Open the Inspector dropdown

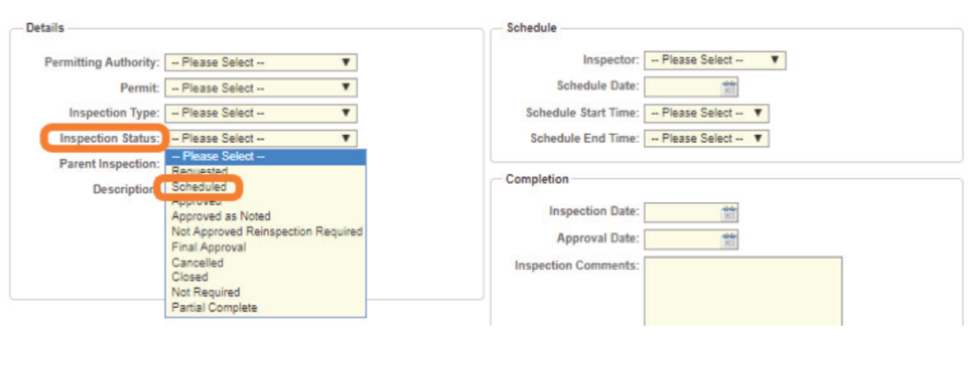(x=715, y=60)
